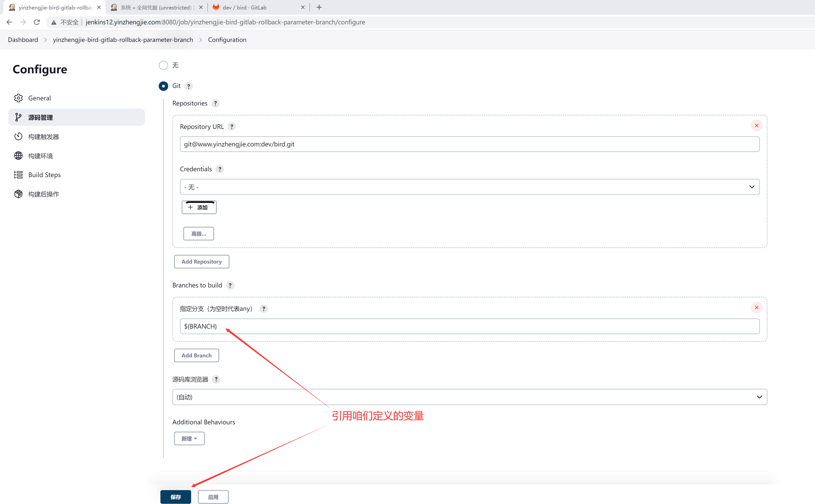Click the Build Steps list icon
This screenshot has height=504, width=815.
pyautogui.click(x=18, y=175)
